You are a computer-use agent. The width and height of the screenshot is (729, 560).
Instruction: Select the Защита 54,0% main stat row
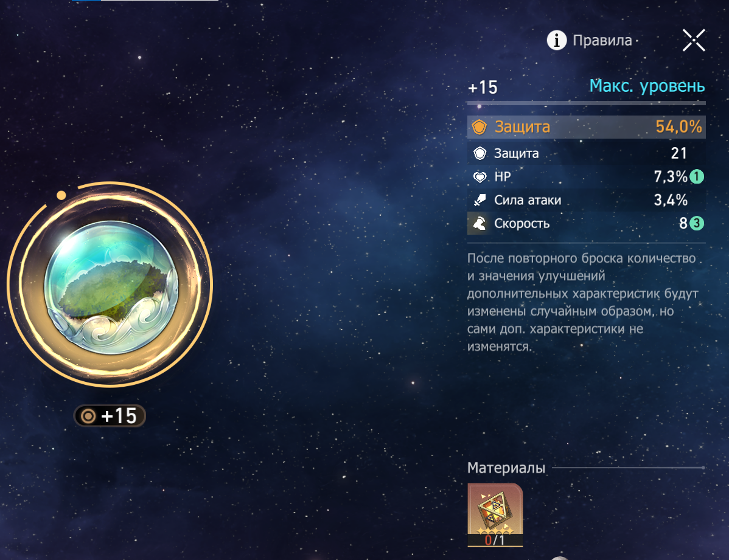tap(586, 127)
